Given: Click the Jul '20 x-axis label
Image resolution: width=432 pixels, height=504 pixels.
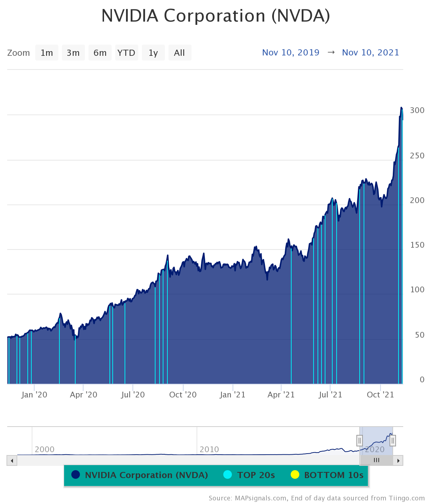Looking at the screenshot, I should pos(133,395).
